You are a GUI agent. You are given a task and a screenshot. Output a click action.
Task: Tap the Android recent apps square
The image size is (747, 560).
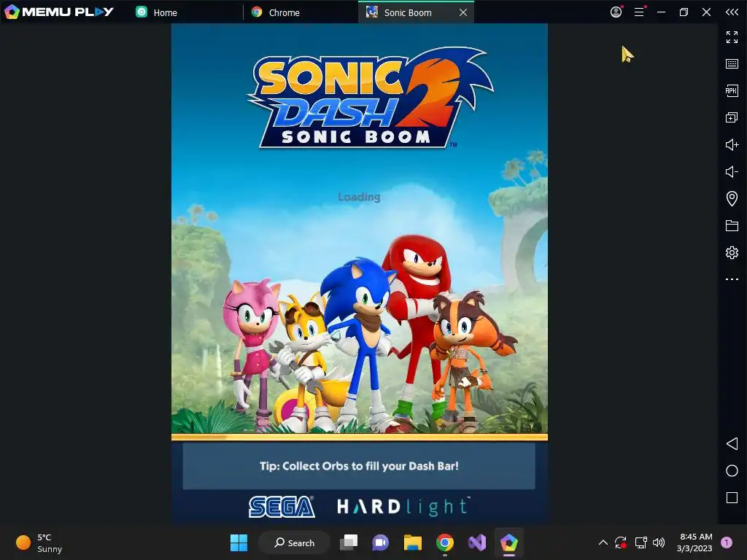[x=732, y=497]
